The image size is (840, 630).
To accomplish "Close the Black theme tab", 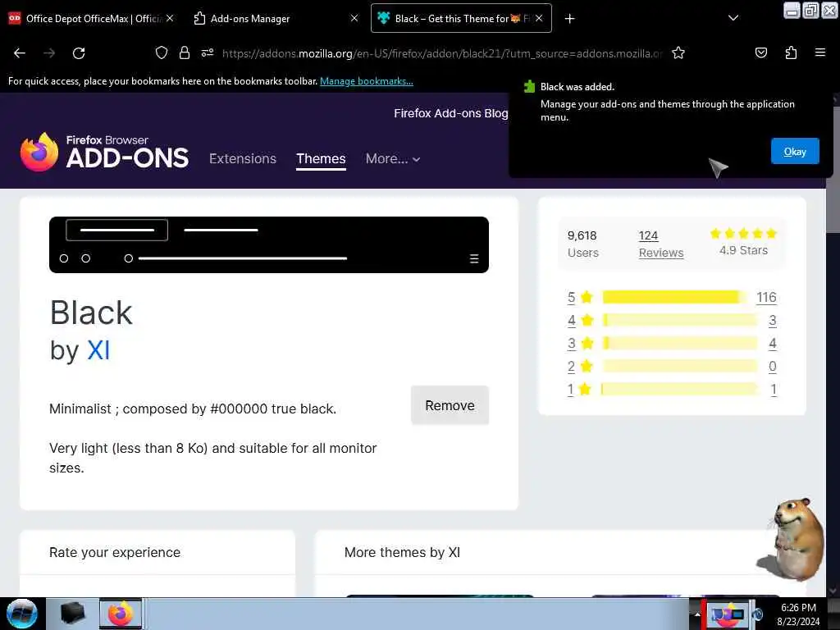I will tap(539, 18).
